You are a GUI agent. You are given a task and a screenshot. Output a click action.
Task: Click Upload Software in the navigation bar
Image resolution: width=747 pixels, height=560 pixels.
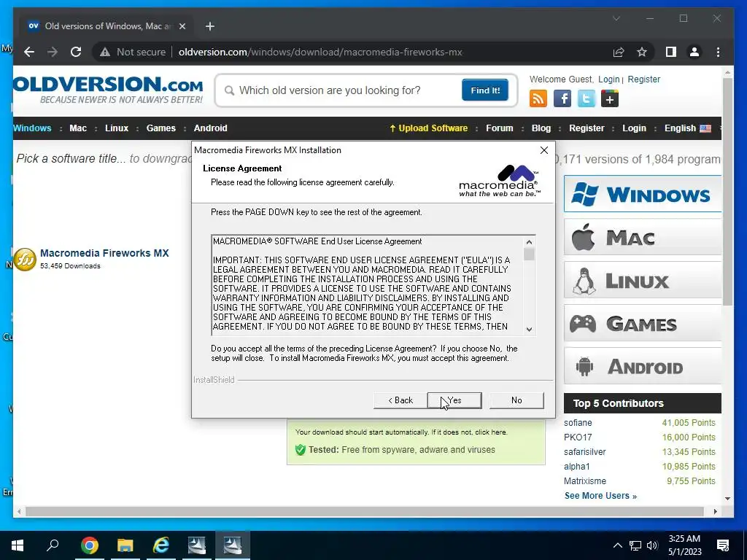pyautogui.click(x=428, y=128)
